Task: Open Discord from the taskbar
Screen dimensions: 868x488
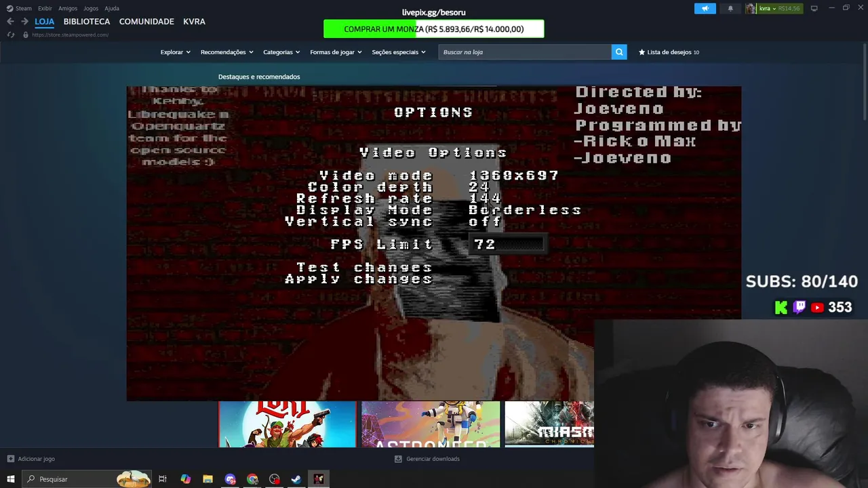Action: [x=230, y=479]
